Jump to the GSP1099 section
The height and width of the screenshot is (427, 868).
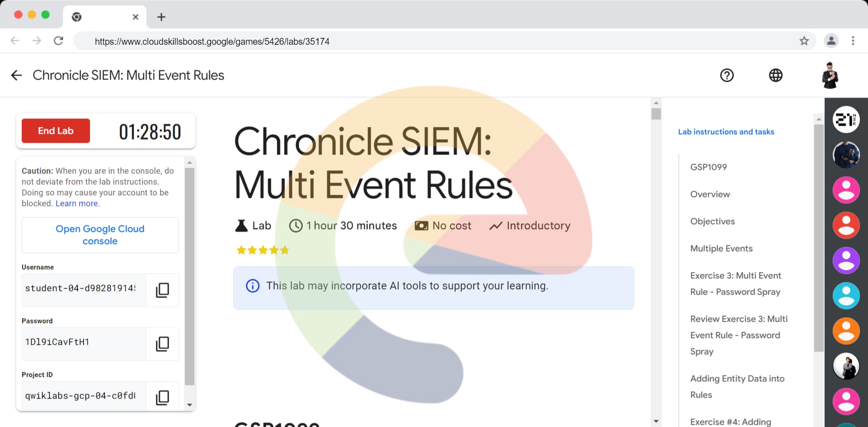click(x=708, y=167)
